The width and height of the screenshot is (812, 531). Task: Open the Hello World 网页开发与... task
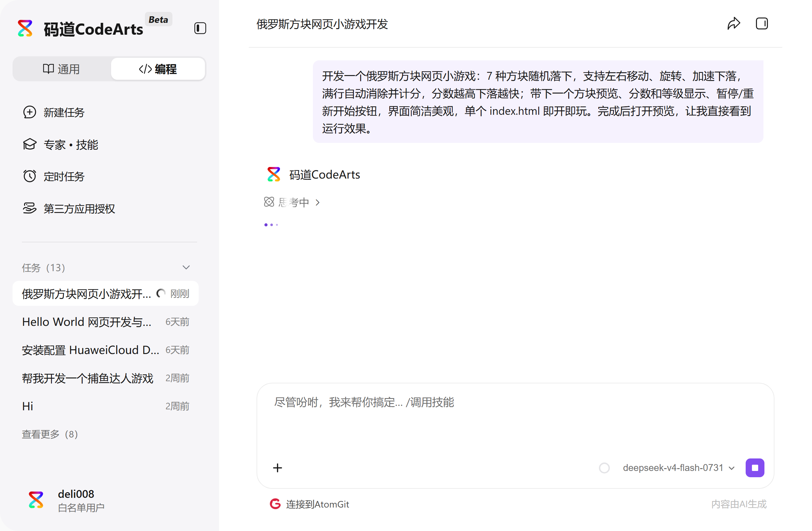[x=106, y=321]
